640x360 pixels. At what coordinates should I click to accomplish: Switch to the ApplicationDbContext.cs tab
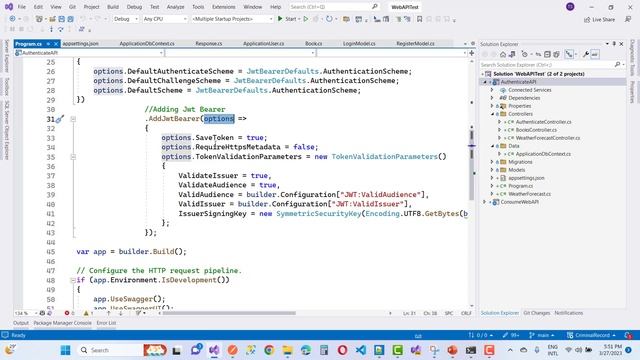click(x=147, y=44)
